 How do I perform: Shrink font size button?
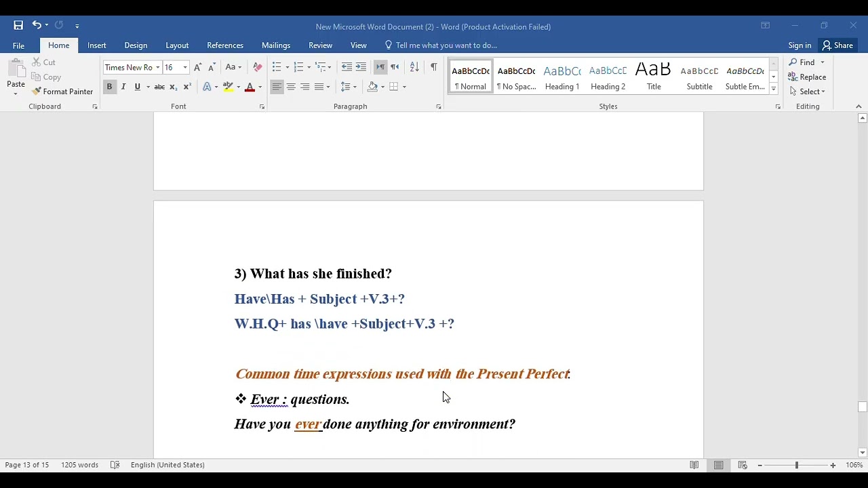pos(212,67)
